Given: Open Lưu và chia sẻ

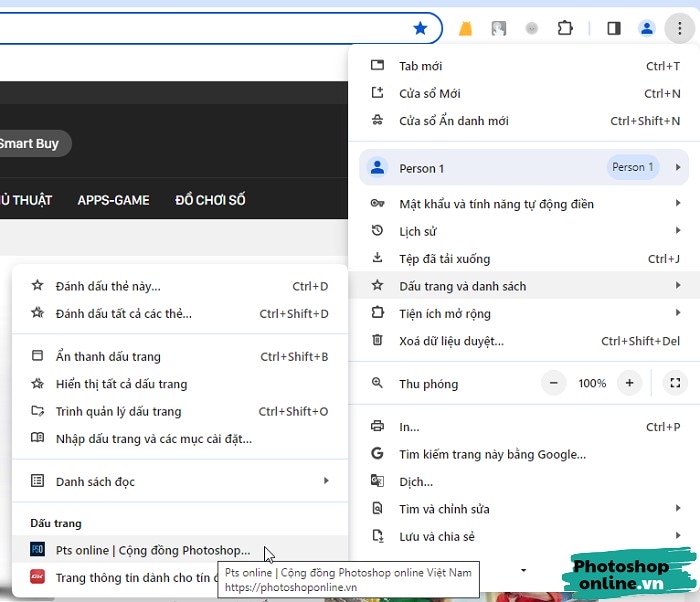Looking at the screenshot, I should click(x=525, y=536).
